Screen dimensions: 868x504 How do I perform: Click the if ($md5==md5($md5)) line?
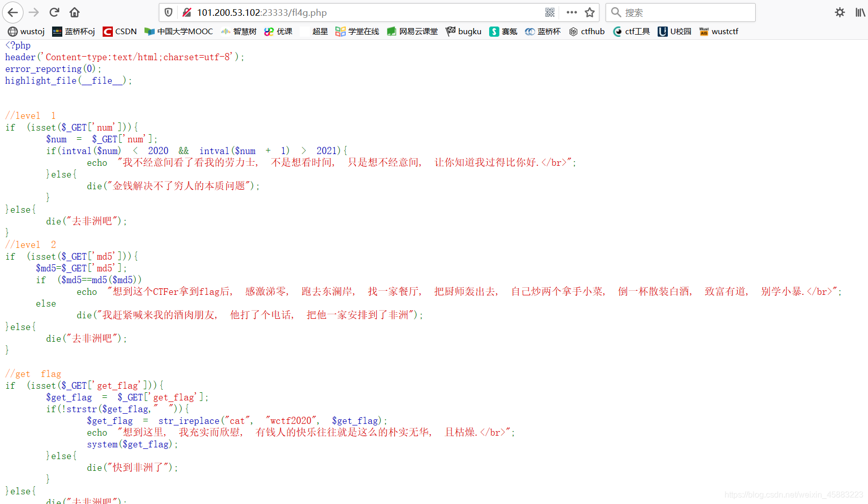click(89, 280)
